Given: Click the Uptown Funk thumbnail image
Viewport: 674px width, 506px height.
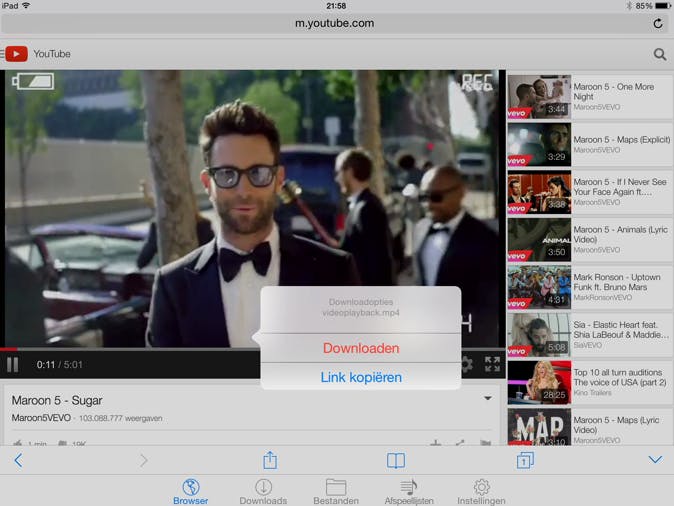Looking at the screenshot, I should (x=539, y=287).
